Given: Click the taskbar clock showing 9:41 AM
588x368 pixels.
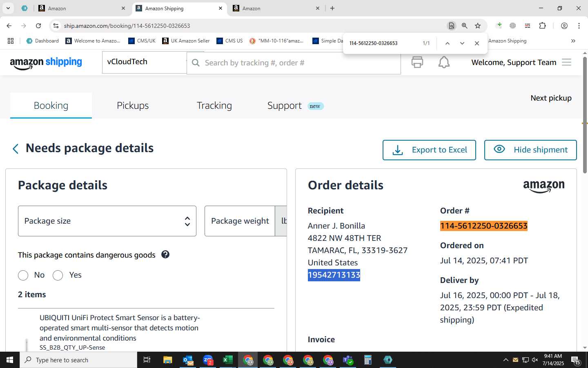Looking at the screenshot, I should (553, 360).
